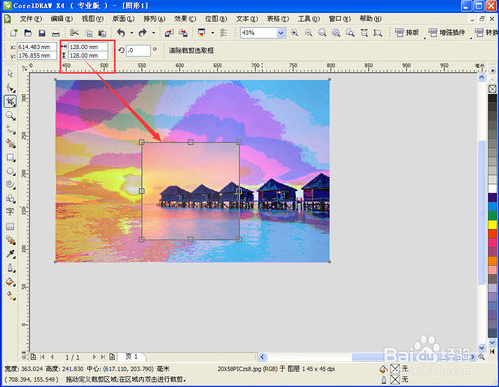Image resolution: width=499 pixels, height=387 pixels.
Task: Select the Spiral tool
Action: click(10, 185)
